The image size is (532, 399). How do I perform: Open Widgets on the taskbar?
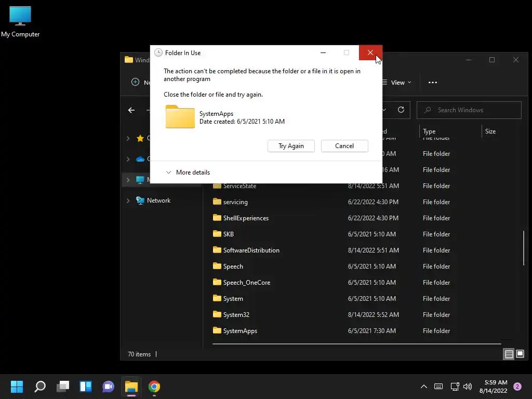pos(86,387)
